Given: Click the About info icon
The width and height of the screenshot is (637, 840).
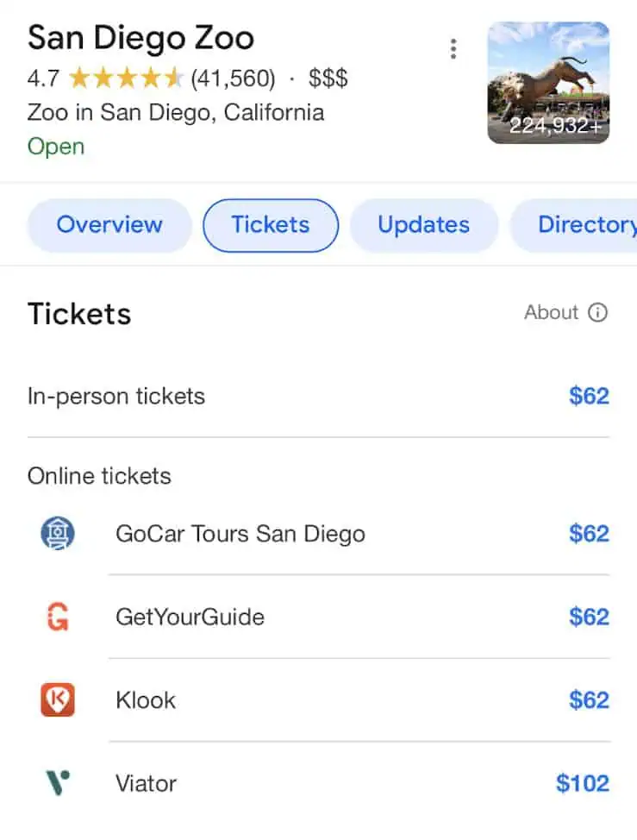Looking at the screenshot, I should pyautogui.click(x=597, y=312).
